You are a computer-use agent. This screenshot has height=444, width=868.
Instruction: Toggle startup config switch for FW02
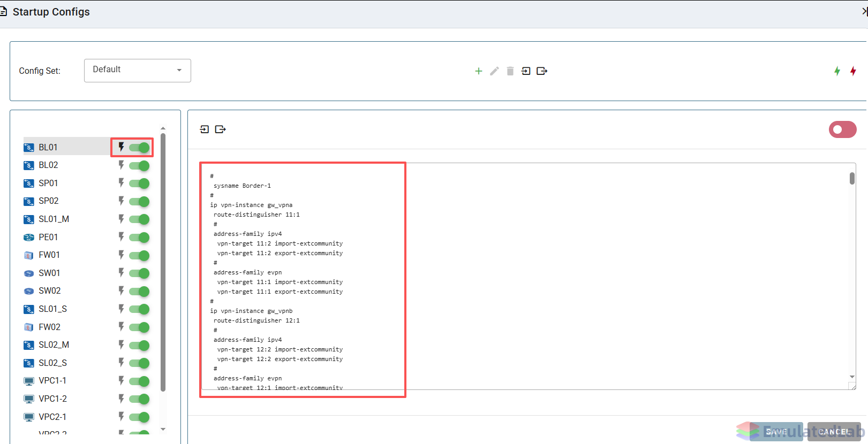(139, 327)
